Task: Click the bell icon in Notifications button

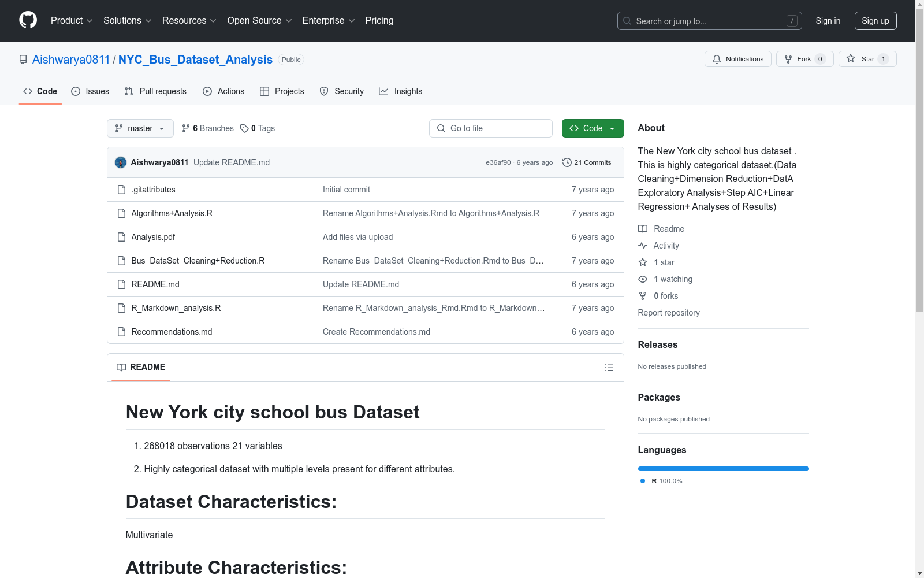Action: [x=717, y=59]
